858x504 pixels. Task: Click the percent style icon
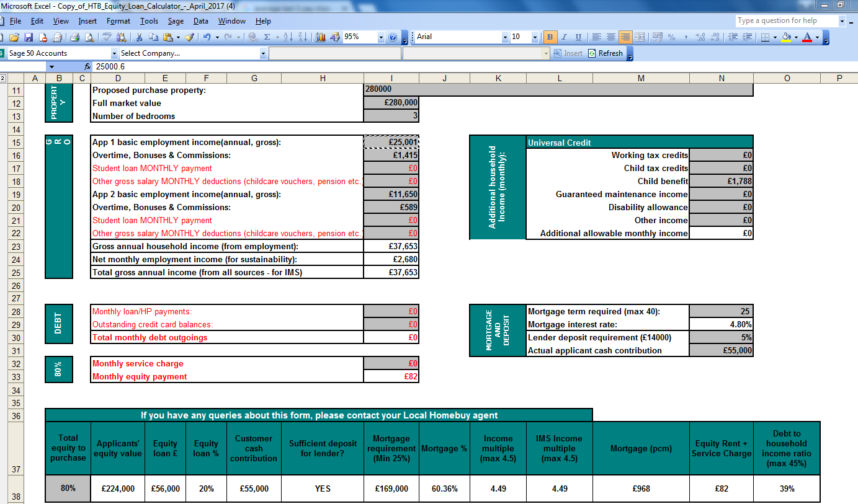click(671, 37)
